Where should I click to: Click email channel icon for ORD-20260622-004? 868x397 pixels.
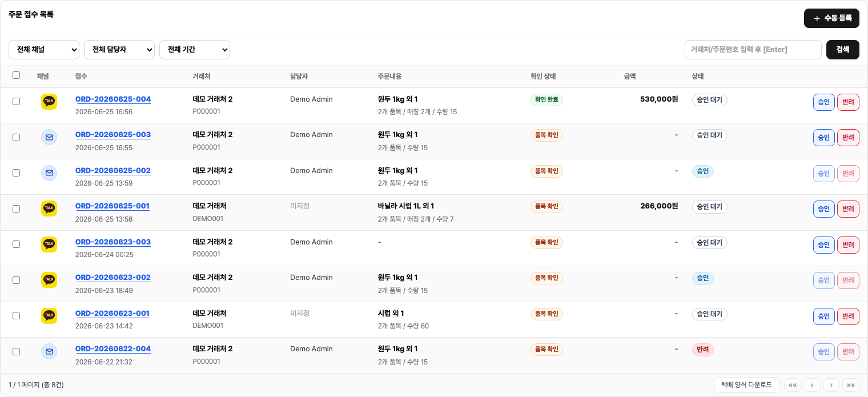click(x=49, y=351)
